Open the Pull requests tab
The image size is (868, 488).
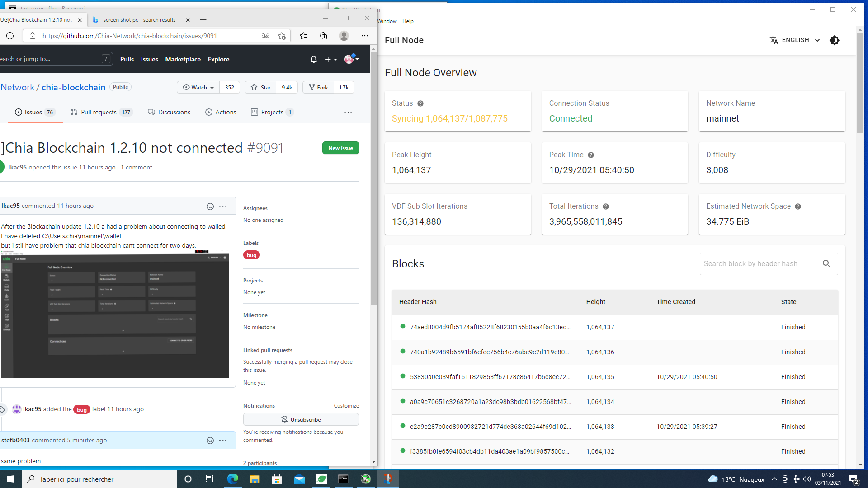click(x=101, y=113)
